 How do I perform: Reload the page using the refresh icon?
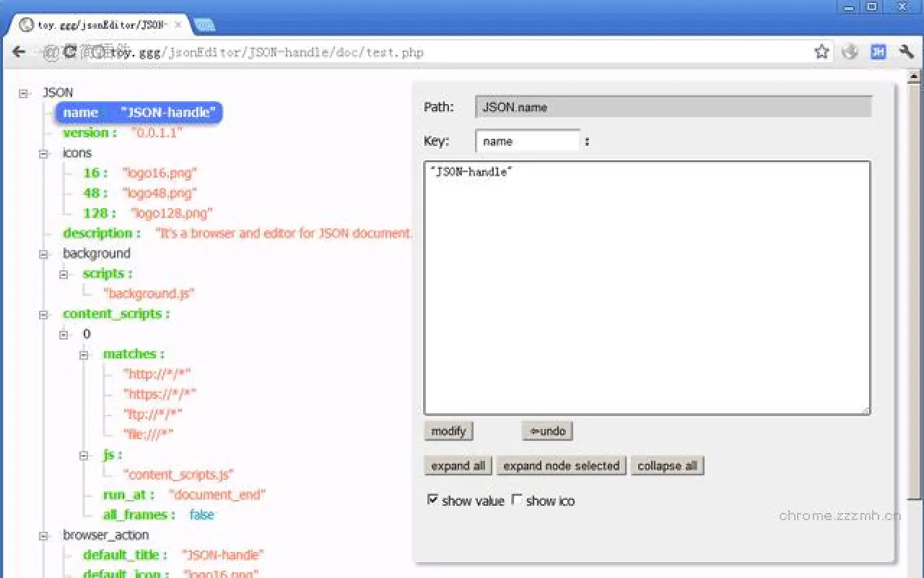coord(71,52)
